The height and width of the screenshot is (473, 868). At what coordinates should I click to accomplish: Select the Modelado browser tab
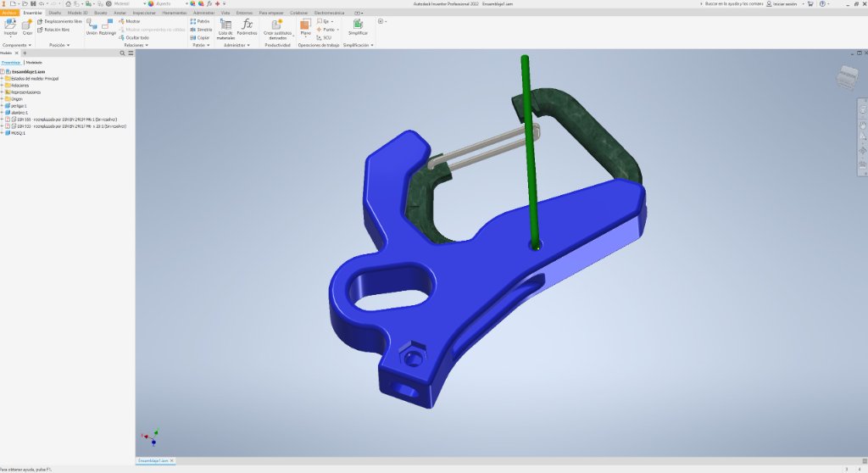[34, 63]
